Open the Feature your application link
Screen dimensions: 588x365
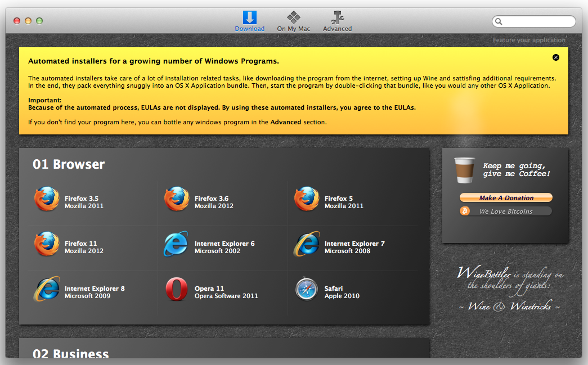tap(529, 40)
